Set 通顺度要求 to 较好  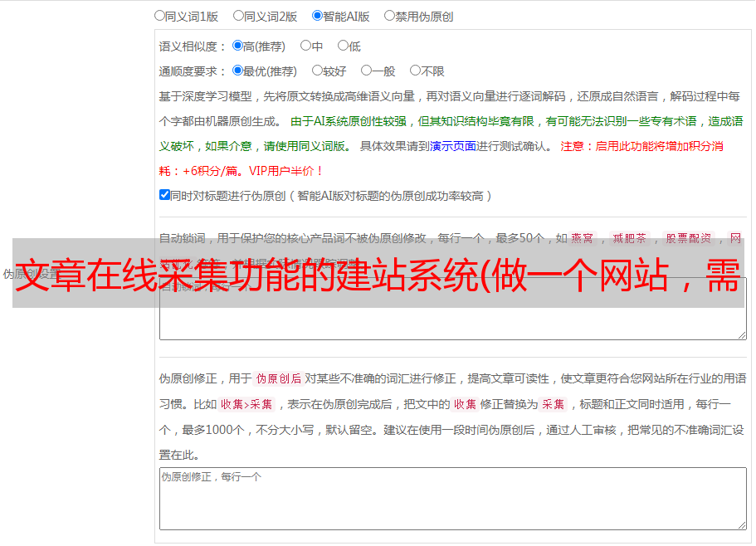(317, 71)
